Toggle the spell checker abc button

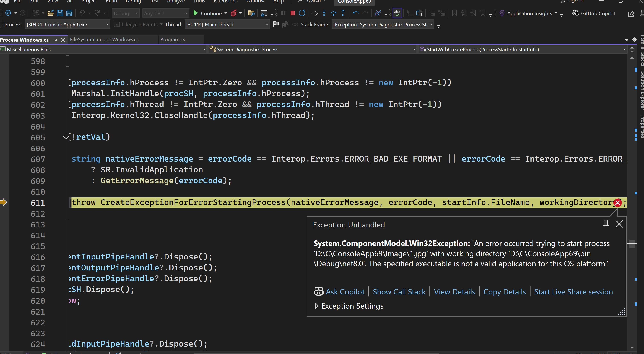[x=397, y=13]
